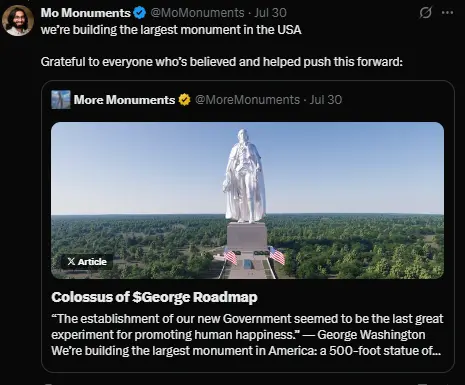Click the gold verified badge on More Monuments
Viewport: 465px width, 385px height.
(x=184, y=100)
